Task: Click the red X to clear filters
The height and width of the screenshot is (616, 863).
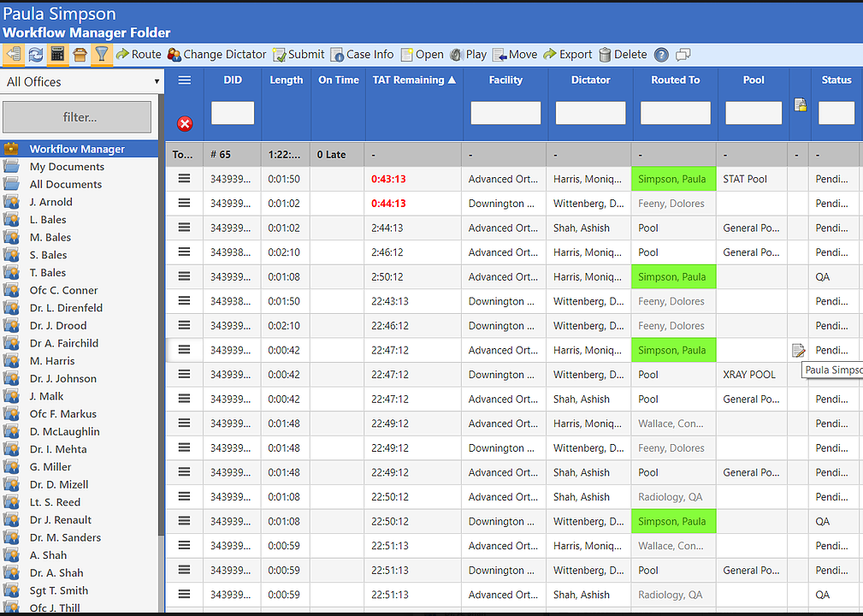Action: [x=184, y=122]
